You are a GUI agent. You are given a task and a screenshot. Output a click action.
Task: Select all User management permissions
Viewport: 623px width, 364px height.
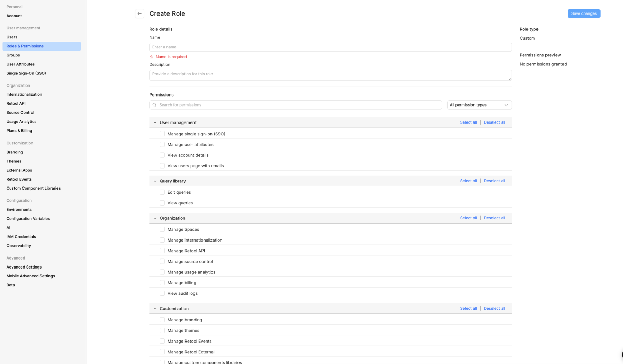click(x=468, y=122)
